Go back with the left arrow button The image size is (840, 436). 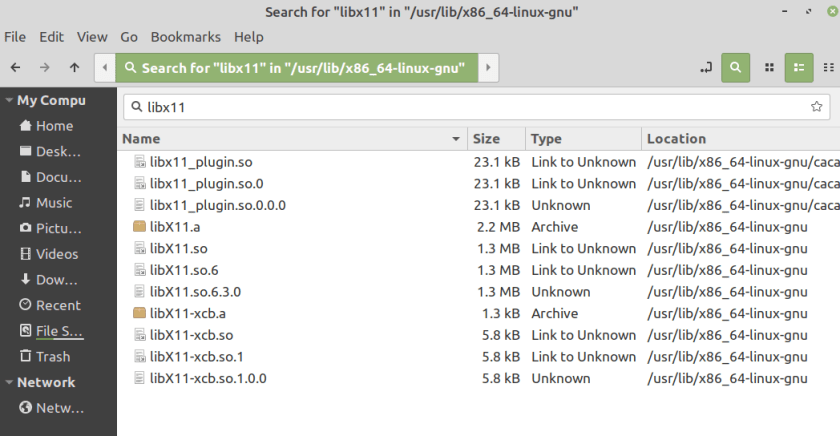point(16,67)
